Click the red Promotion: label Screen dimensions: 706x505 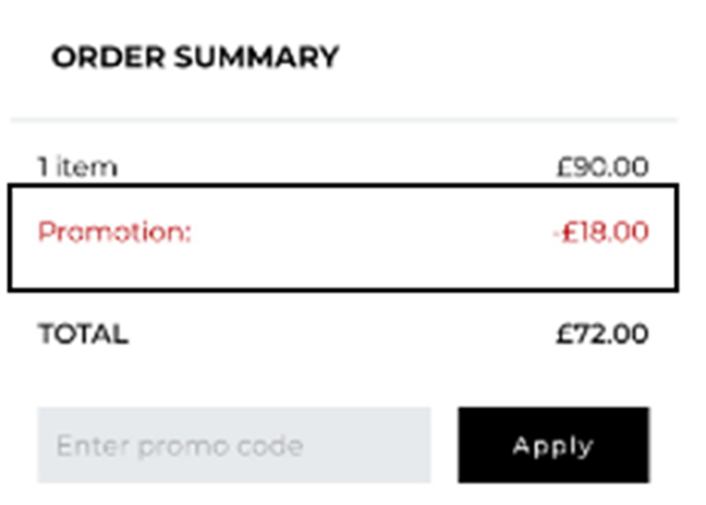click(x=114, y=233)
